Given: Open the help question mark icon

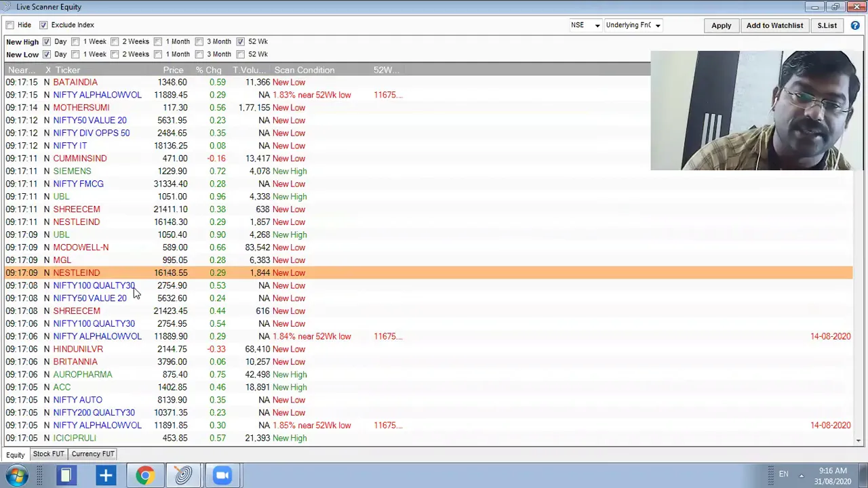Looking at the screenshot, I should point(855,26).
